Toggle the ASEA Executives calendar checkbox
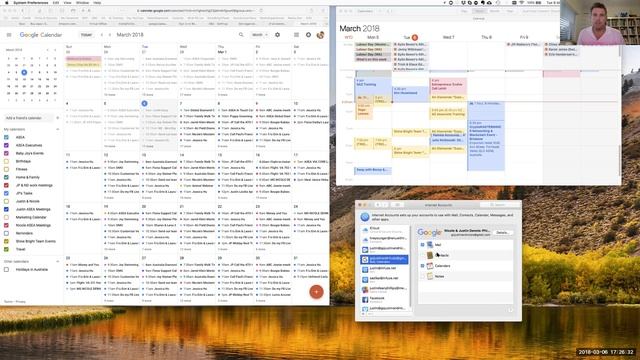 point(6,145)
